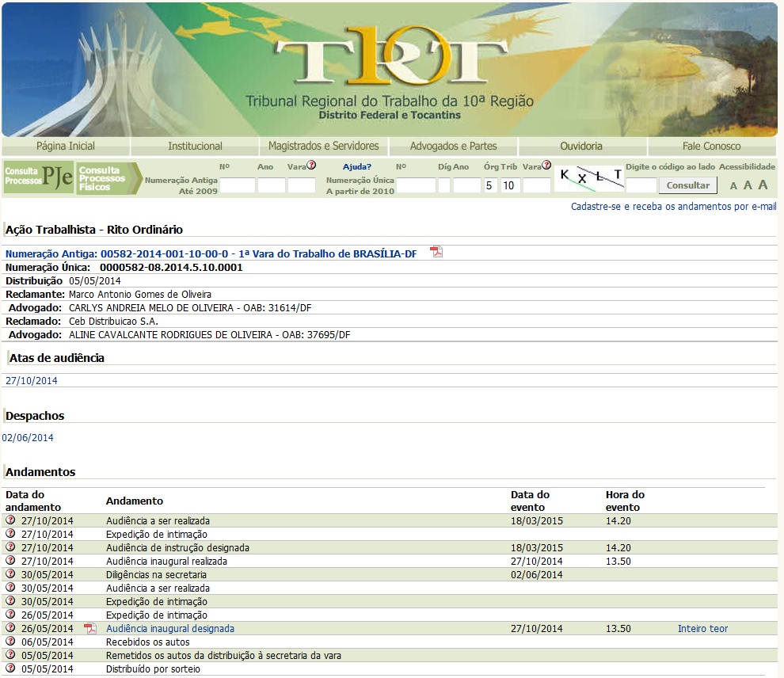Open PDF icon for Audiência inaugural designada

tap(90, 629)
